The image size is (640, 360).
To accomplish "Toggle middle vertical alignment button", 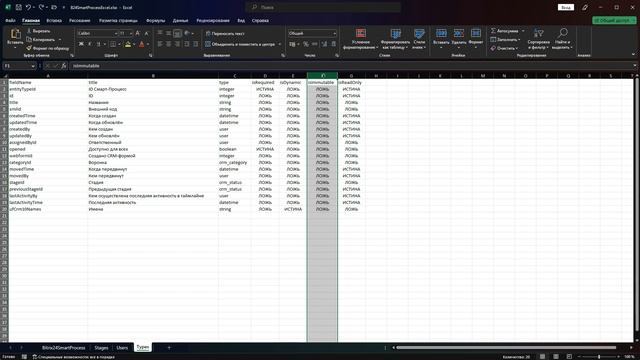I will (x=169, y=33).
